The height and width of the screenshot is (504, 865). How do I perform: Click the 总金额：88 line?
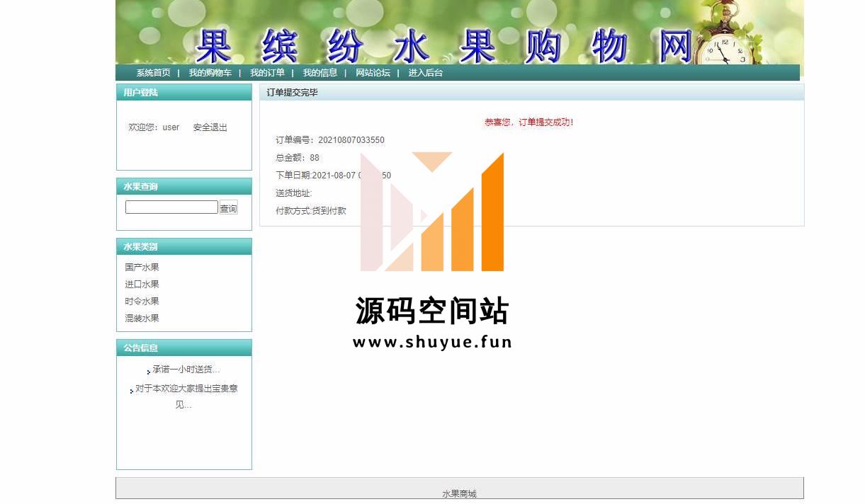coord(298,158)
